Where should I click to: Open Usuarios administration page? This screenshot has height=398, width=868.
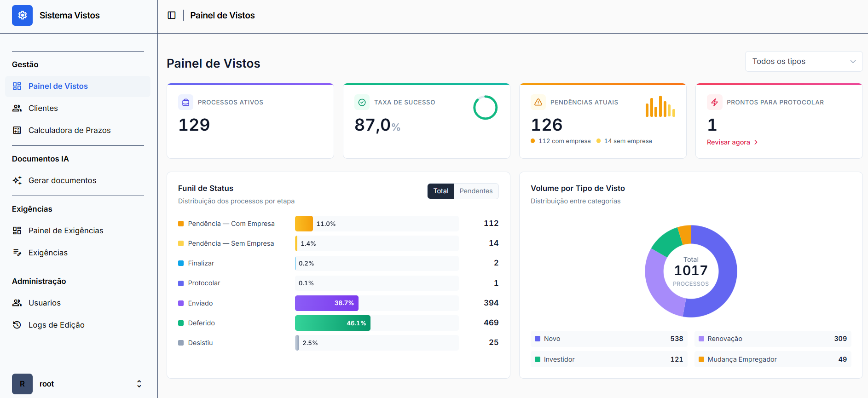[x=78, y=303]
